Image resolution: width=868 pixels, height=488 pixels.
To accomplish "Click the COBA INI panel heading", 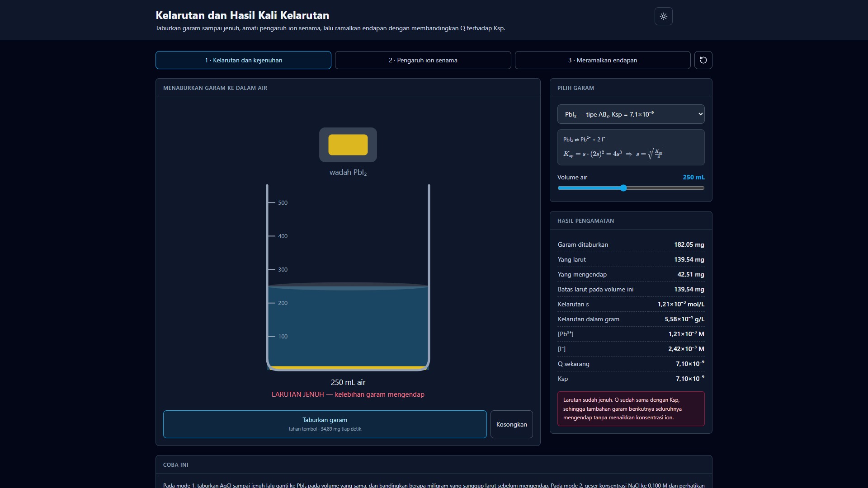I will coord(175,465).
